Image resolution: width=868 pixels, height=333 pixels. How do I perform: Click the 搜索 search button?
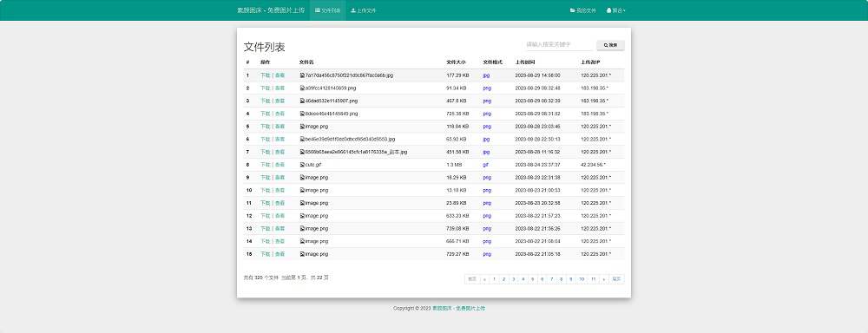click(x=610, y=45)
